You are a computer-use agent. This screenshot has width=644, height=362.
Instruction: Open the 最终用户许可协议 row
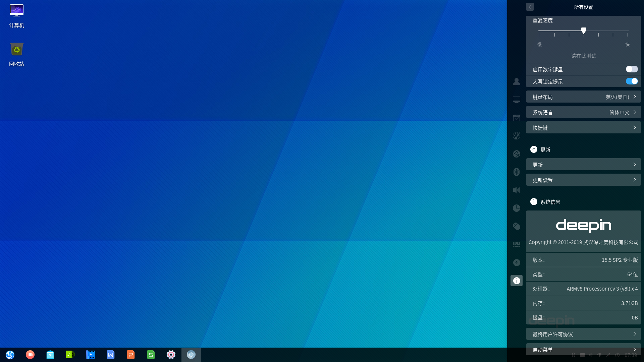click(x=584, y=334)
